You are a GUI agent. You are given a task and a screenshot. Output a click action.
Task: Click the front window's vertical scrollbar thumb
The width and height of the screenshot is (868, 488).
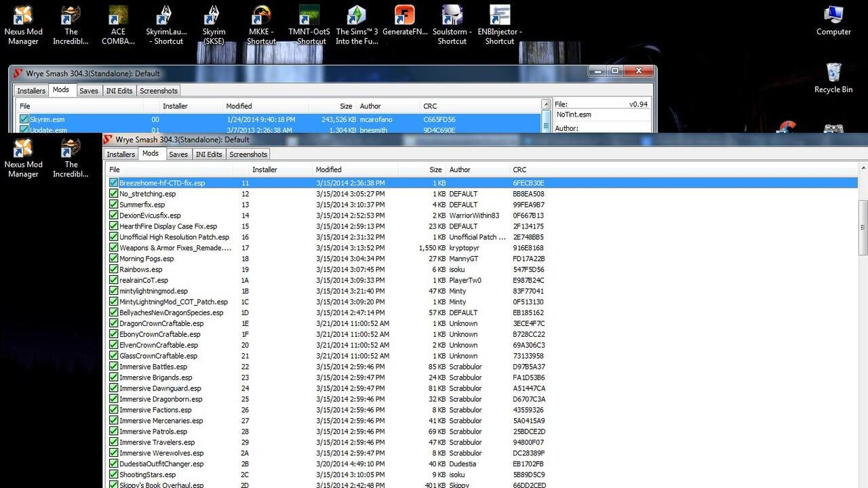863,228
